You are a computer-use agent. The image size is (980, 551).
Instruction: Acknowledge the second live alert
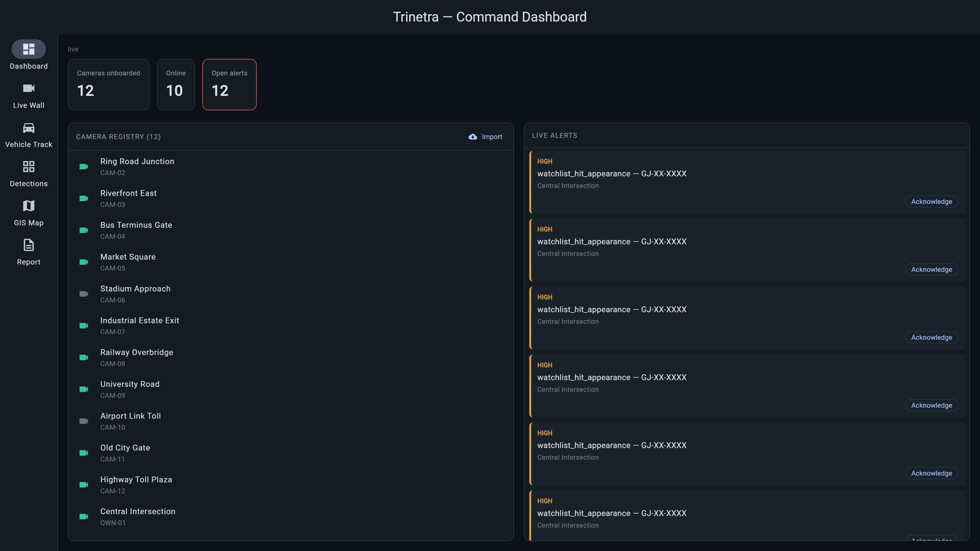[x=932, y=269]
